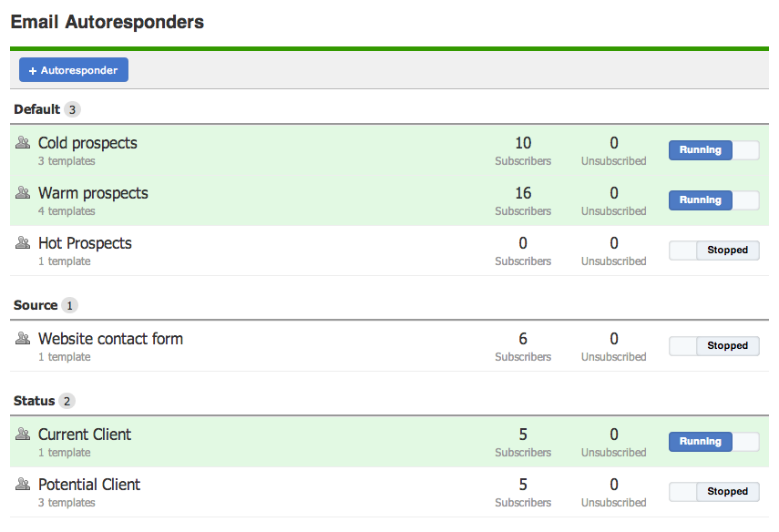779x532 pixels.
Task: Start the Hot Prospects autoresponder switch
Action: [x=713, y=251]
